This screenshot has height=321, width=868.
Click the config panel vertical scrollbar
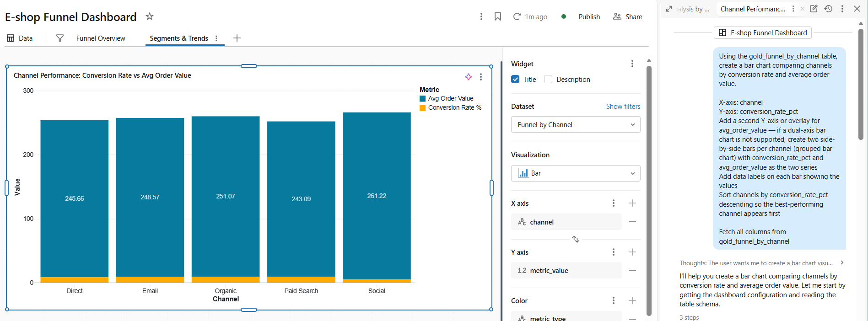pyautogui.click(x=649, y=191)
